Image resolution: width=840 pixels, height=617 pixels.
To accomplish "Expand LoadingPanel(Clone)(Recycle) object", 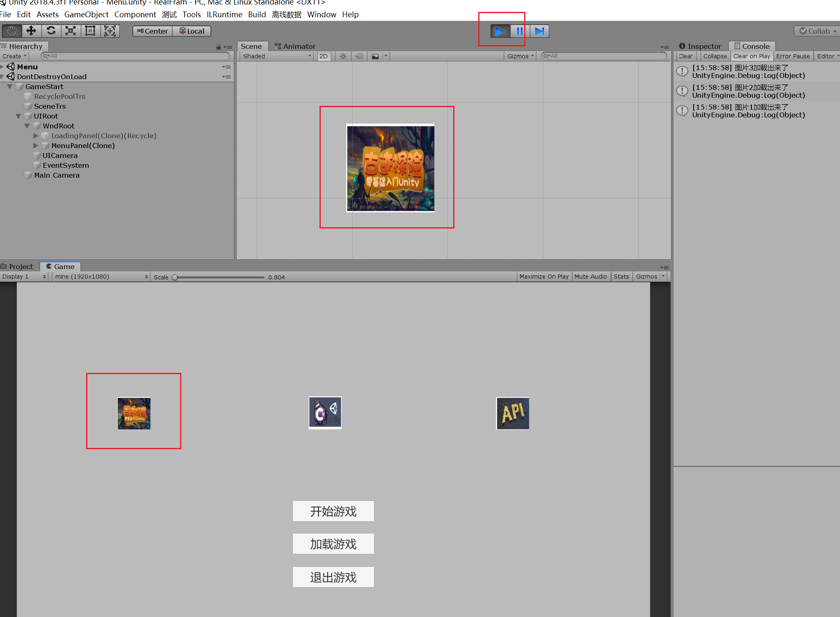I will pyautogui.click(x=36, y=136).
